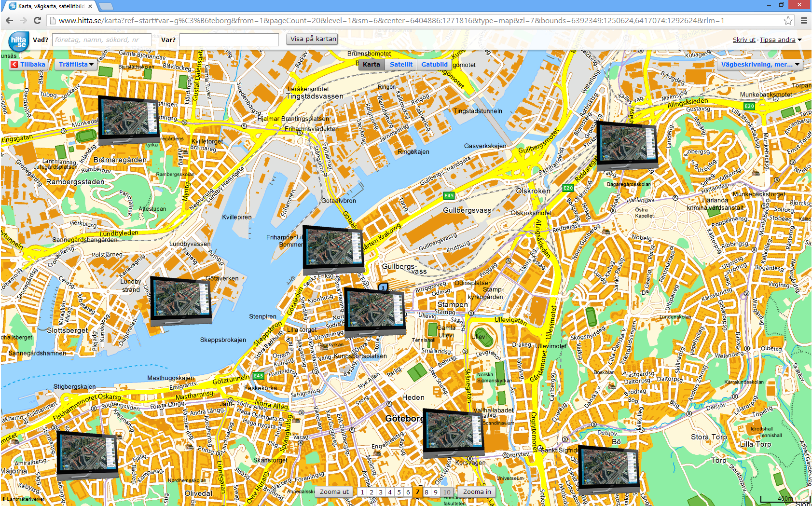Click the Slottsberget map label

[68, 330]
